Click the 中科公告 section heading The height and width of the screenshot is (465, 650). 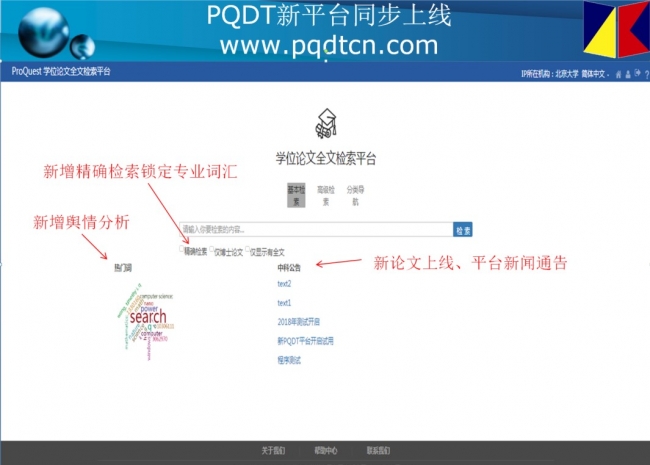[x=289, y=268]
